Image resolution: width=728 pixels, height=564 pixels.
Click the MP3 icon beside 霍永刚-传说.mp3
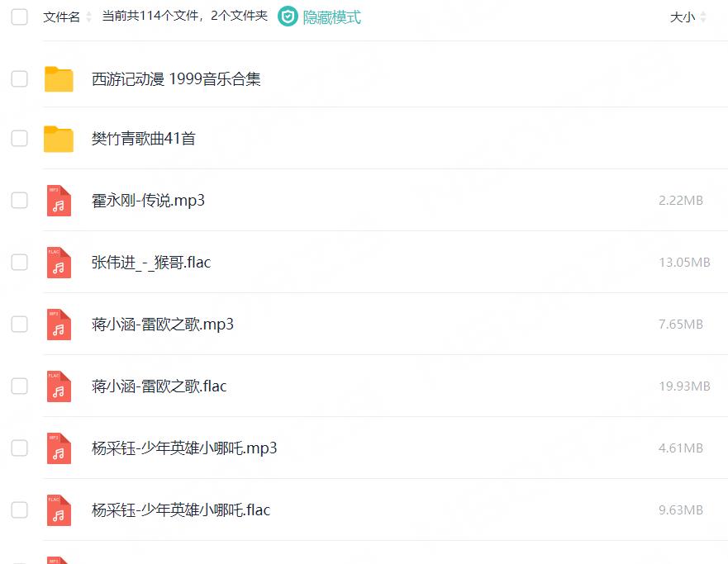[x=58, y=201]
